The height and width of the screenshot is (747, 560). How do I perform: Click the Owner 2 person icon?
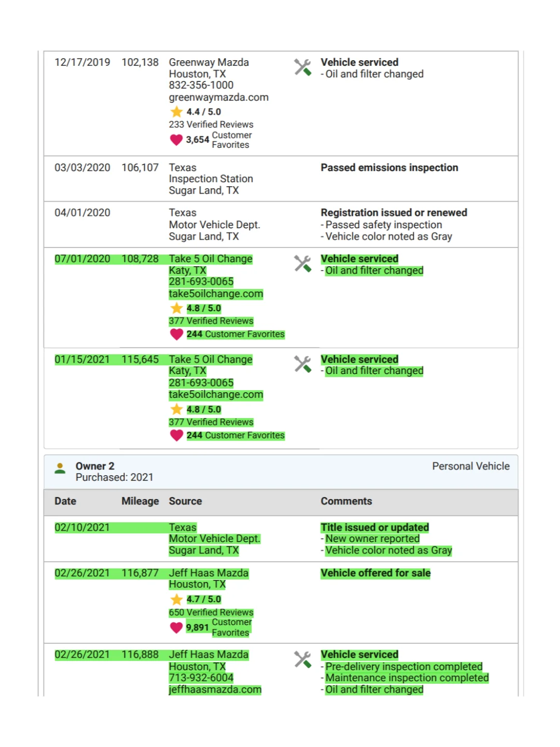click(60, 468)
